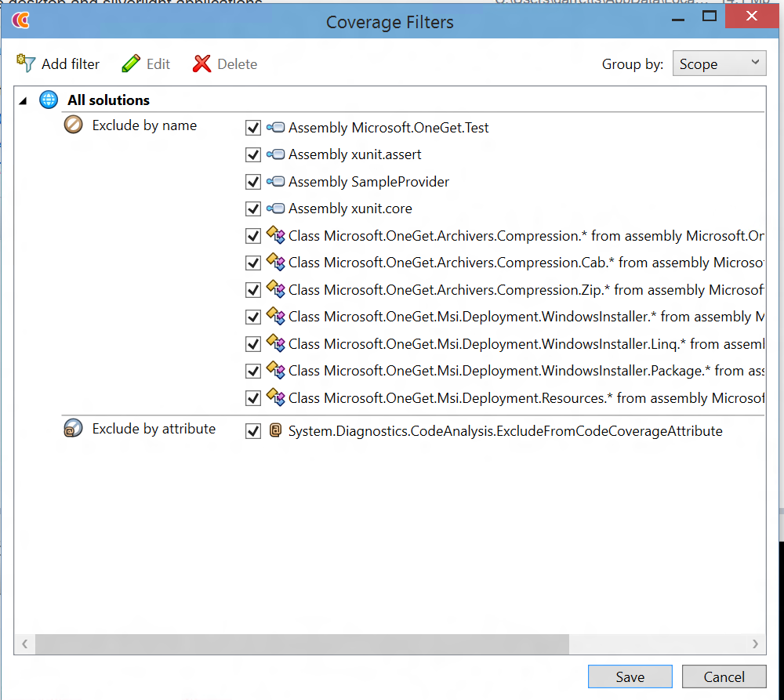Open the Group by Scope dropdown

pyautogui.click(x=719, y=63)
